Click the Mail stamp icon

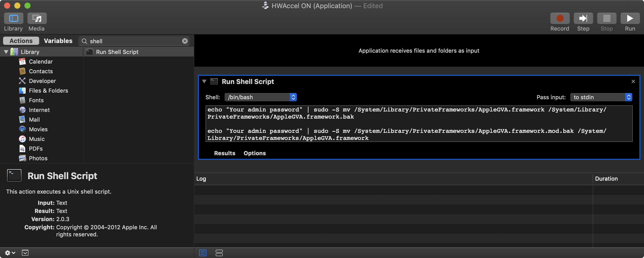tap(22, 120)
